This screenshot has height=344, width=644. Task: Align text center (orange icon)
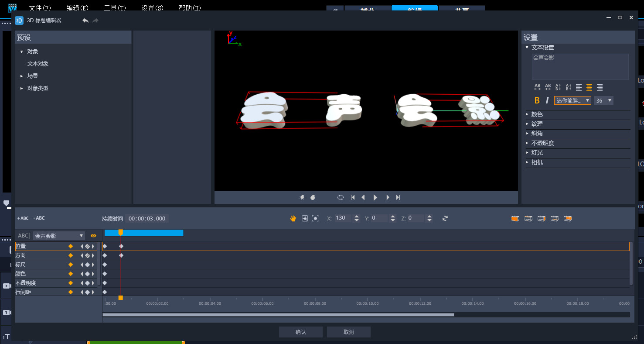(589, 87)
